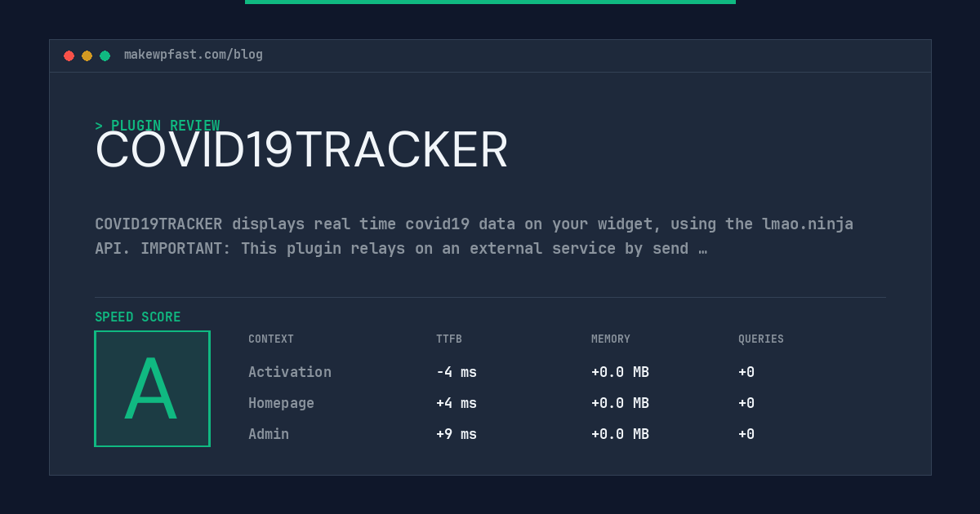
Task: Click the Admin queries value +0
Action: [746, 434]
